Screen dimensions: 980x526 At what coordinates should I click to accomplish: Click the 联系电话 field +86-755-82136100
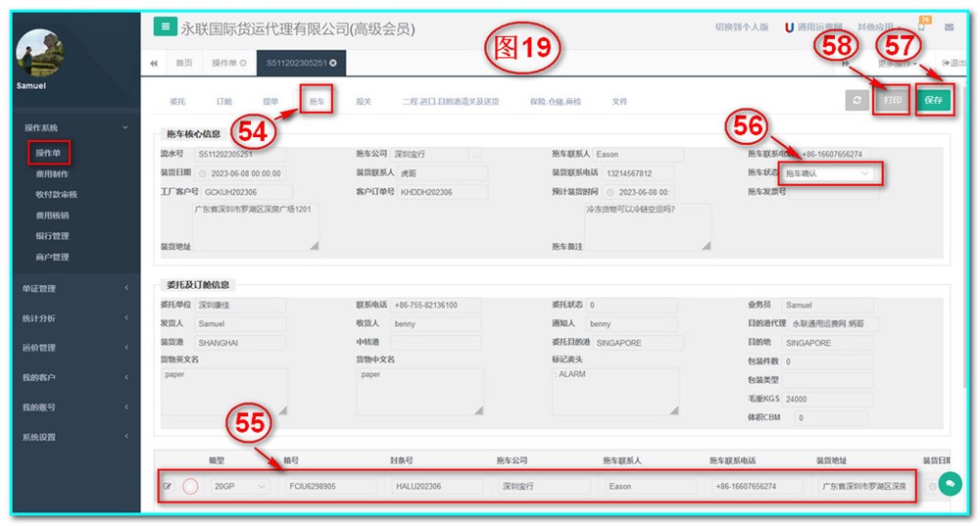coord(436,306)
